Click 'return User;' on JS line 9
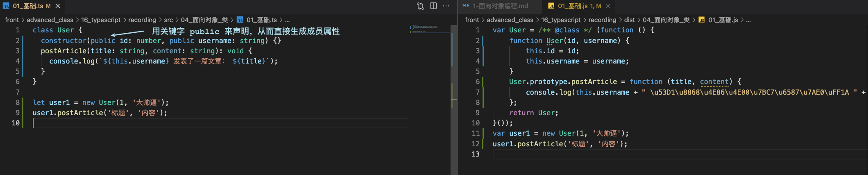 pyautogui.click(x=534, y=113)
